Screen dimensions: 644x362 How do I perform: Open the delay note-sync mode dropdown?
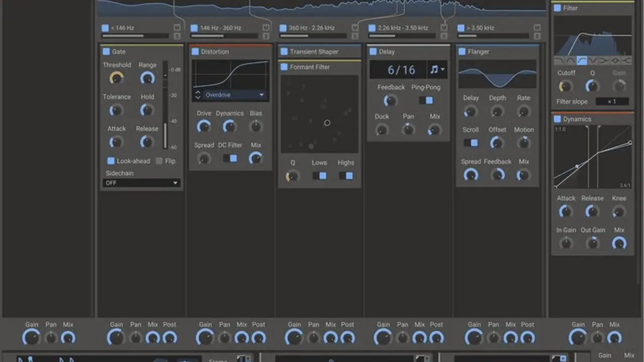pos(437,70)
